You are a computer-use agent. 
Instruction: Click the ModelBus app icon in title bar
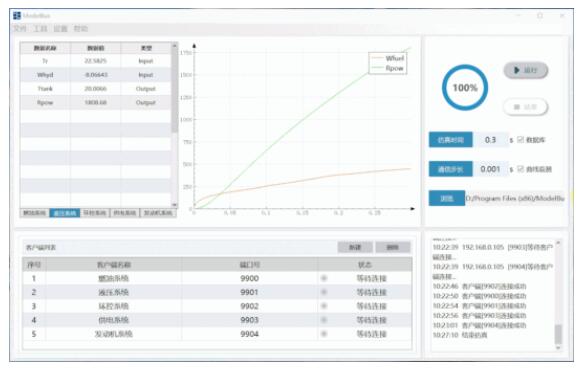pyautogui.click(x=17, y=16)
